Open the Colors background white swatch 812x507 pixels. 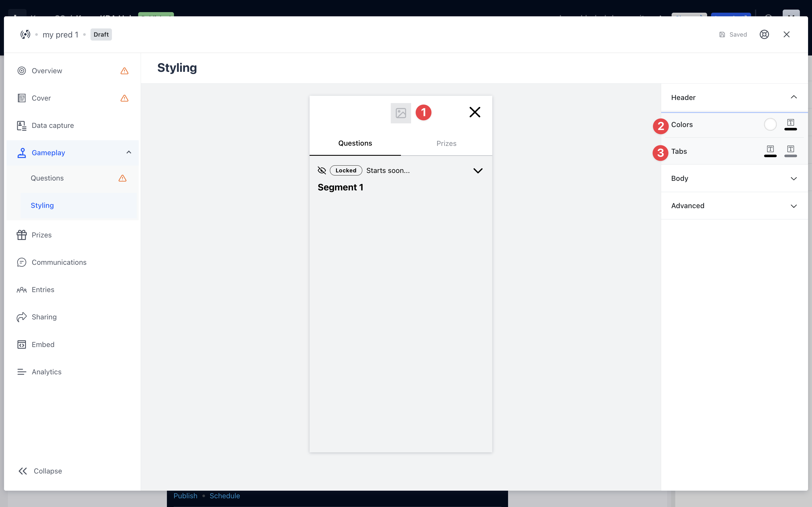click(x=770, y=124)
